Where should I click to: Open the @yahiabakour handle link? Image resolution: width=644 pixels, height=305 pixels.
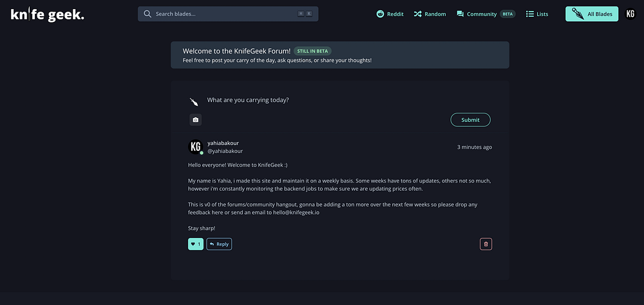(x=225, y=152)
